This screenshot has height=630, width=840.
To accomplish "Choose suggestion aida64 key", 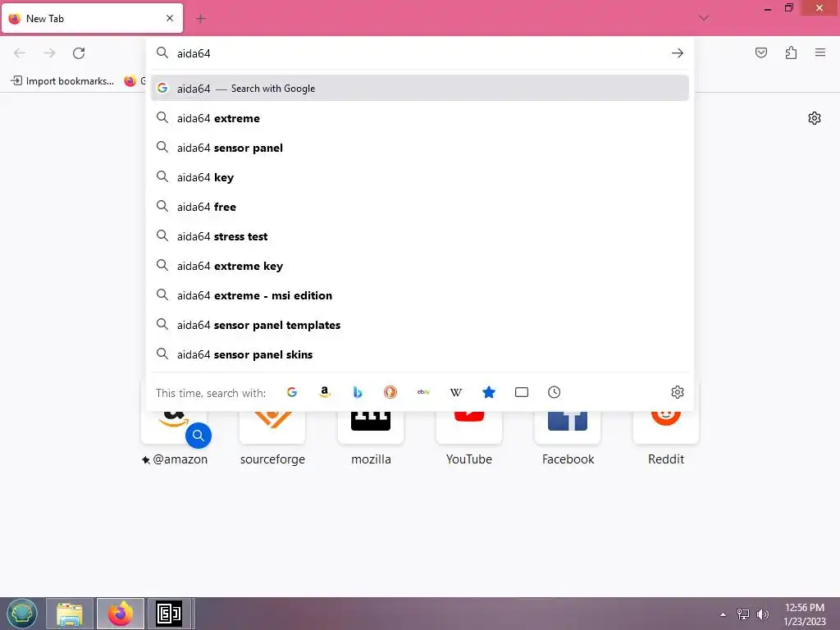I will 420,177.
